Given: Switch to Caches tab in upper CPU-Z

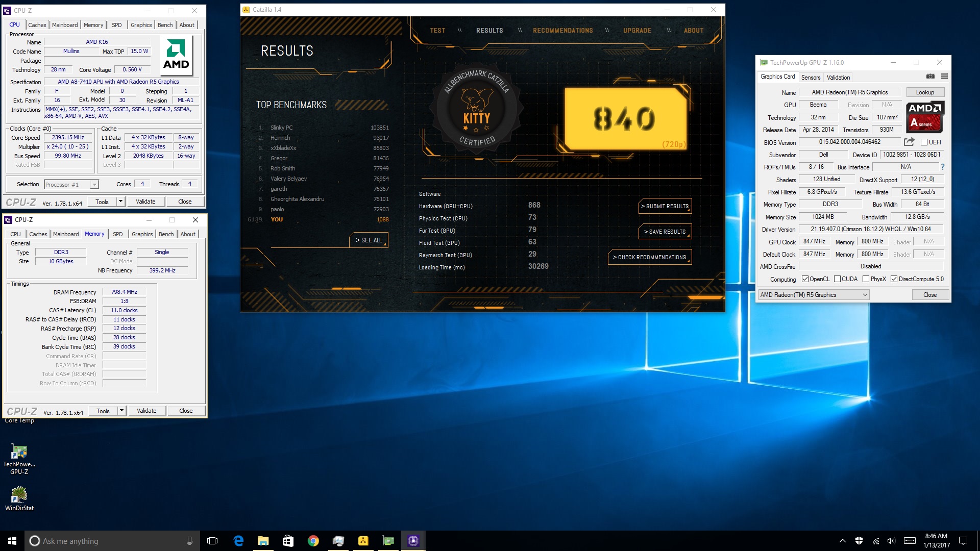Looking at the screenshot, I should (37, 25).
